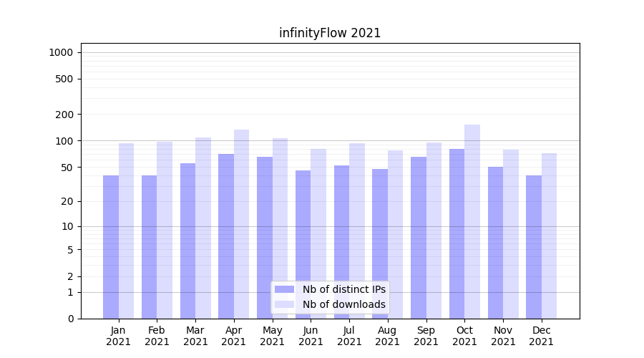Click the "Mar 2021" x-axis label
The image size is (644, 358).
point(195,336)
